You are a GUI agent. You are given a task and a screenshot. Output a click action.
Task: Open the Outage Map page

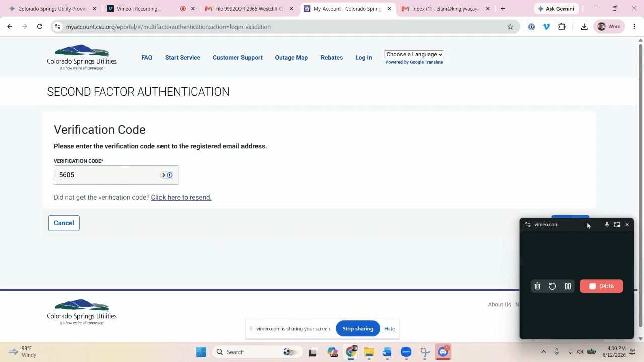291,58
